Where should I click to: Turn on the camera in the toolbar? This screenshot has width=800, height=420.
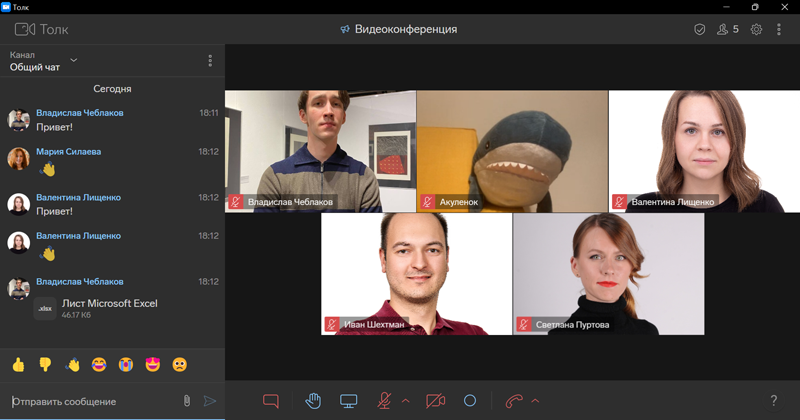pyautogui.click(x=435, y=401)
